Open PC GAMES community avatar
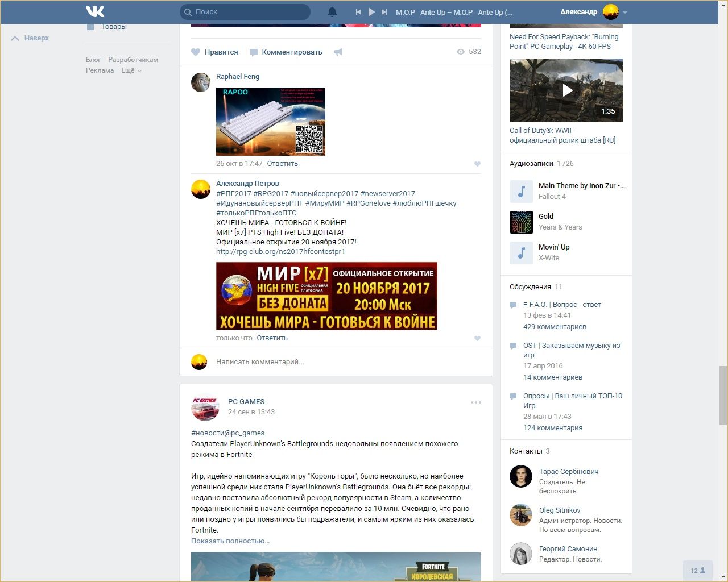This screenshot has width=728, height=582. (205, 407)
